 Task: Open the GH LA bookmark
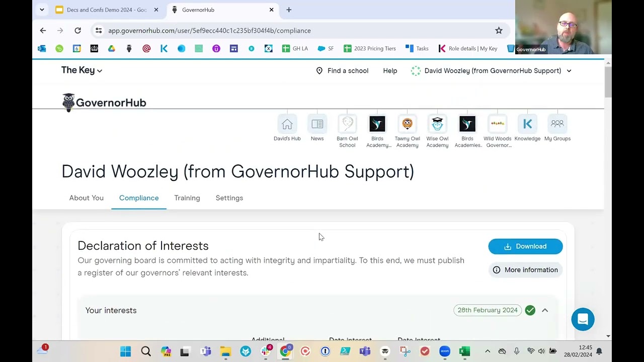(x=295, y=48)
